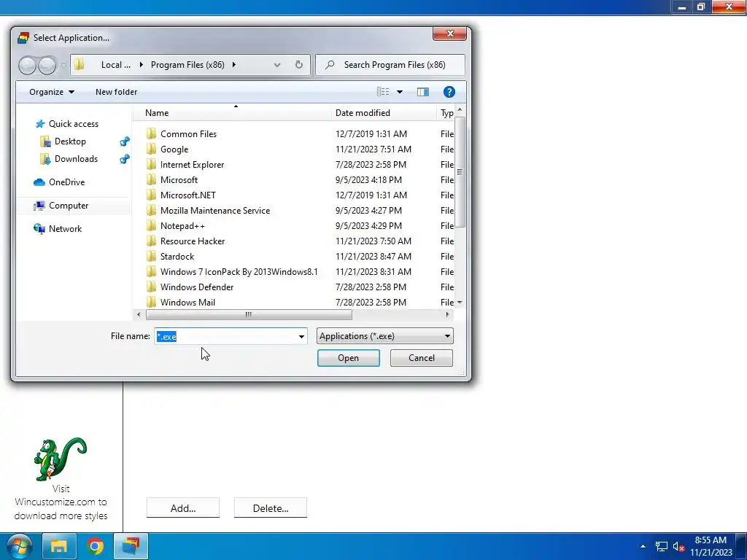Click the muted volume tray icon
Image resolution: width=747 pixels, height=560 pixels.
pyautogui.click(x=679, y=547)
